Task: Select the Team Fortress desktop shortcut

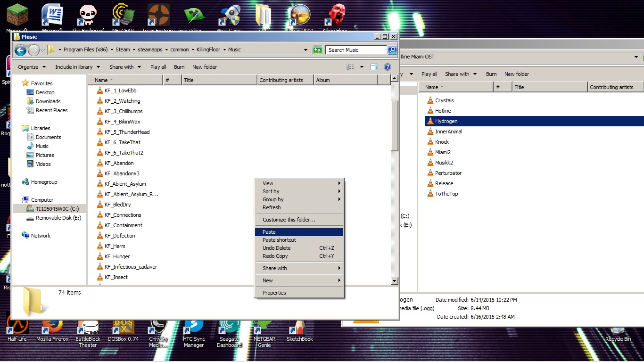Action: (x=158, y=18)
